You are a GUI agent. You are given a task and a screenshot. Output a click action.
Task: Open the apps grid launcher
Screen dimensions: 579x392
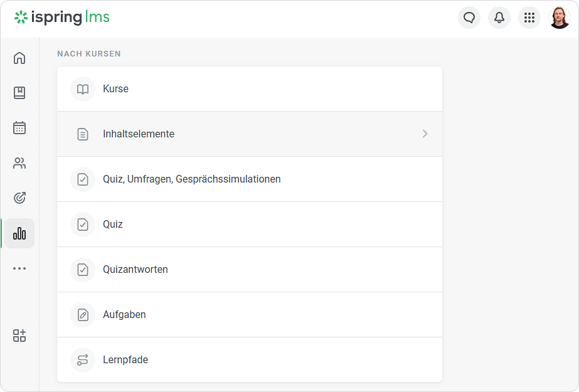(529, 18)
